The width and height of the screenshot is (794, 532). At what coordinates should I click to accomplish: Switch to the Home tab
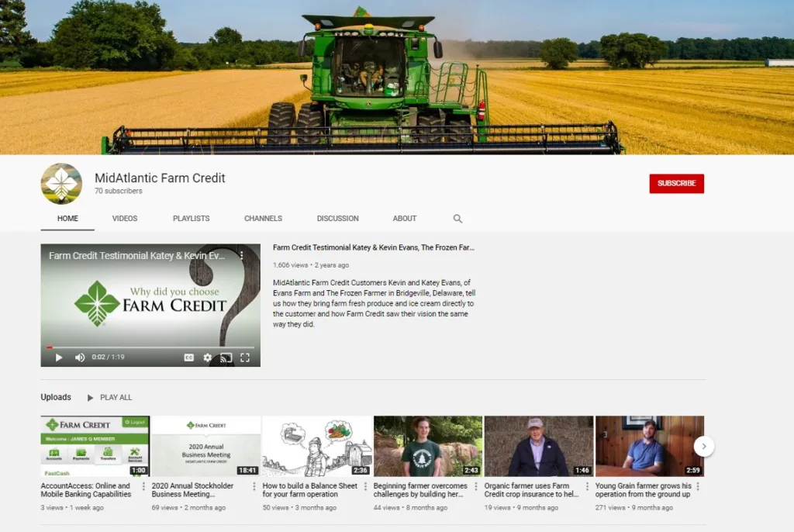(67, 219)
